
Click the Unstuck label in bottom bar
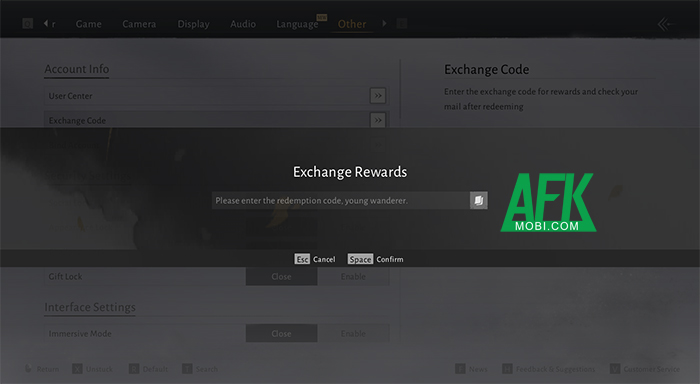click(x=99, y=369)
